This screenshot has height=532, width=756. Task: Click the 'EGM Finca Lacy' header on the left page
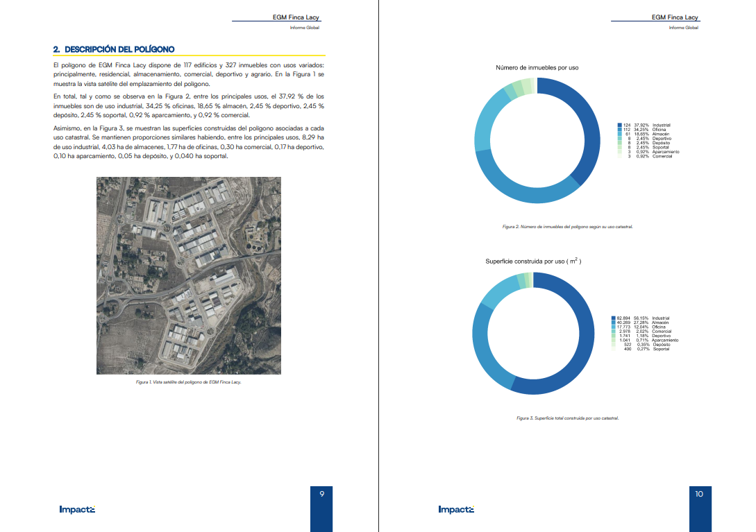(x=296, y=17)
